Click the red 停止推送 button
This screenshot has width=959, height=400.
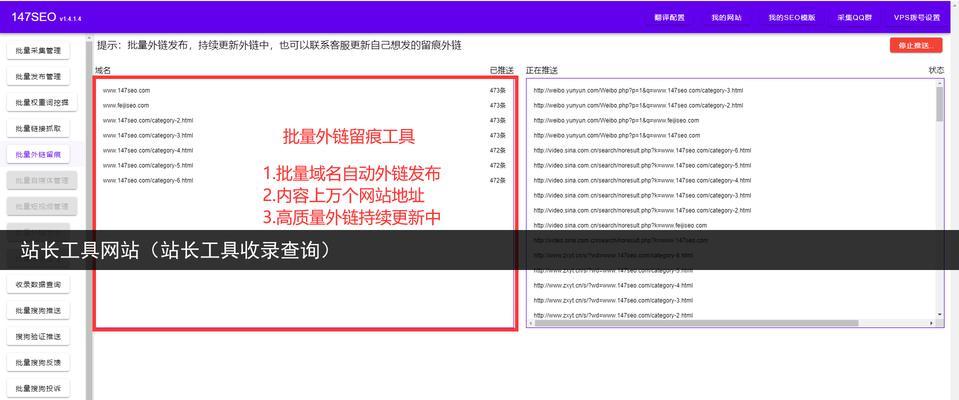(916, 45)
